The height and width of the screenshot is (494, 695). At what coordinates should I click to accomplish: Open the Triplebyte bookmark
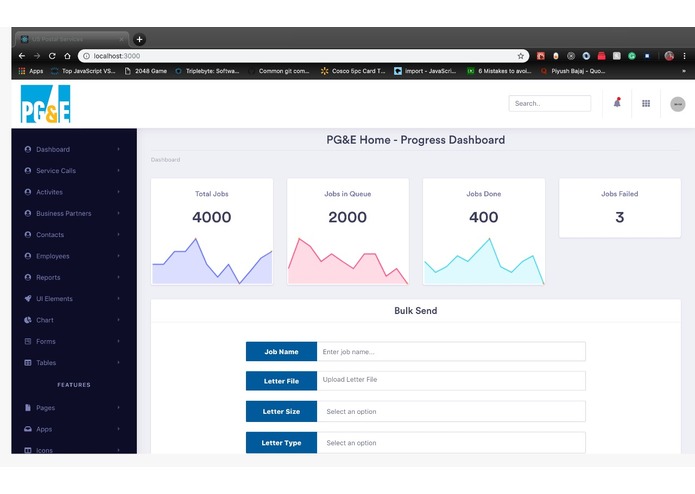pyautogui.click(x=207, y=71)
